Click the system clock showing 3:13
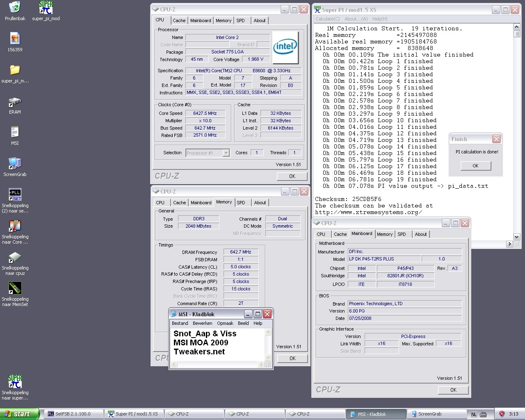 coord(514,414)
